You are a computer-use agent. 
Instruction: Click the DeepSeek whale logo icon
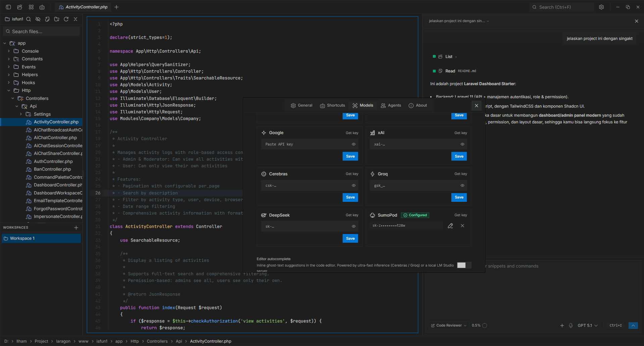coord(264,215)
